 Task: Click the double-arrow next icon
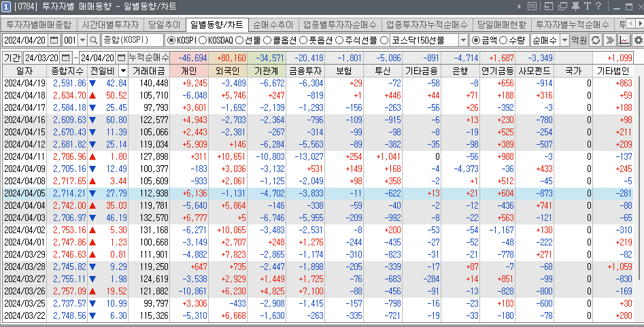(610, 40)
